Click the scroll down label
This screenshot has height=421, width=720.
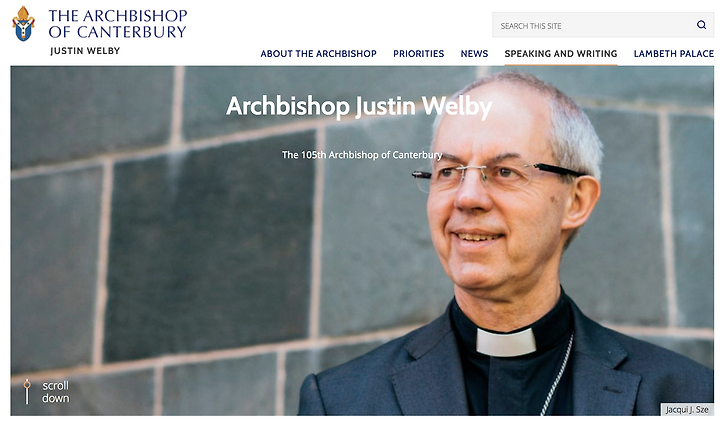tap(56, 392)
